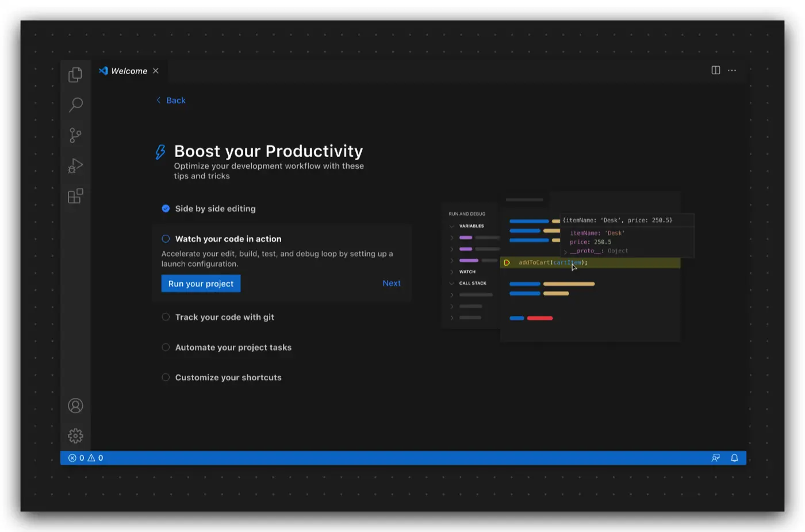Open the Run and Debug view
The height and width of the screenshot is (532, 805).
(x=75, y=166)
